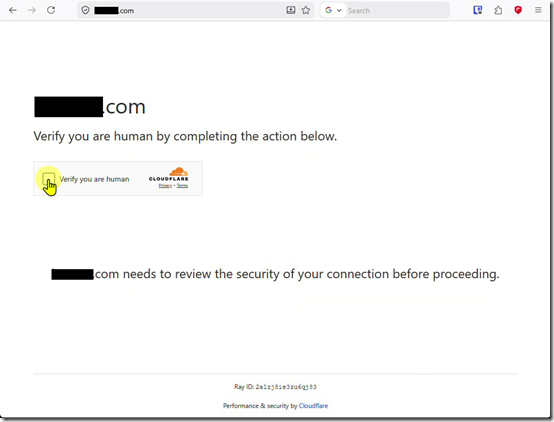Open the Extensions puzzle-piece menu

click(498, 10)
